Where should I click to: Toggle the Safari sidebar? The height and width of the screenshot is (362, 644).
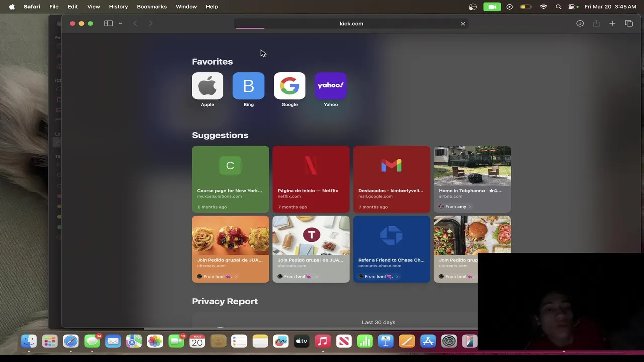click(108, 23)
